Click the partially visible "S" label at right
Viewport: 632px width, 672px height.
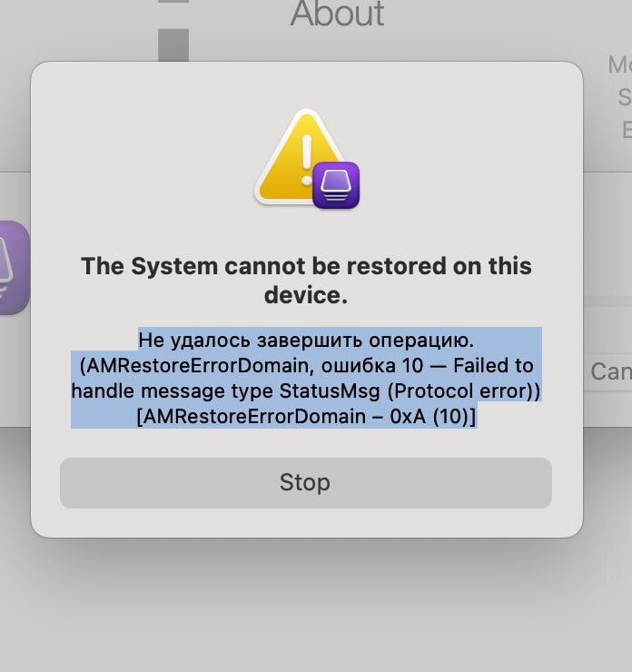click(625, 96)
